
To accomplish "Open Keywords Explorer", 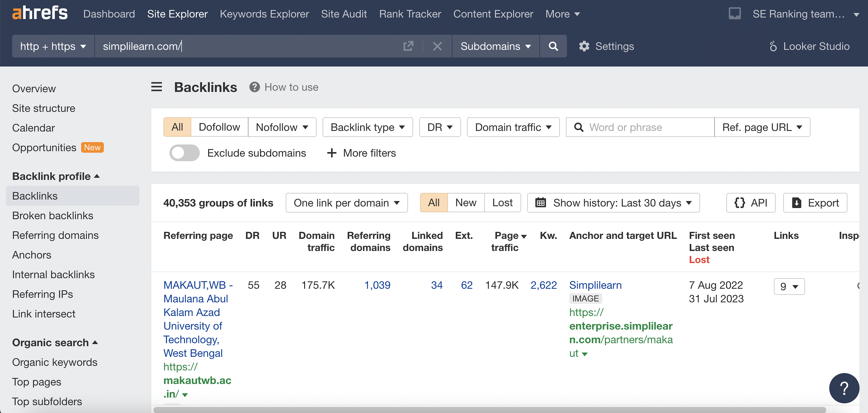I will tap(264, 14).
